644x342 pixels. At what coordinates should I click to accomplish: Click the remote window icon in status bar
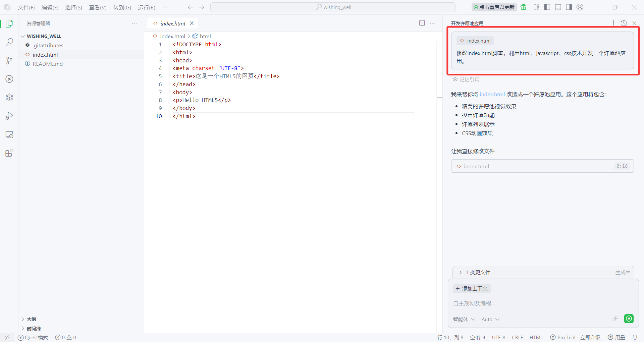click(x=7, y=337)
